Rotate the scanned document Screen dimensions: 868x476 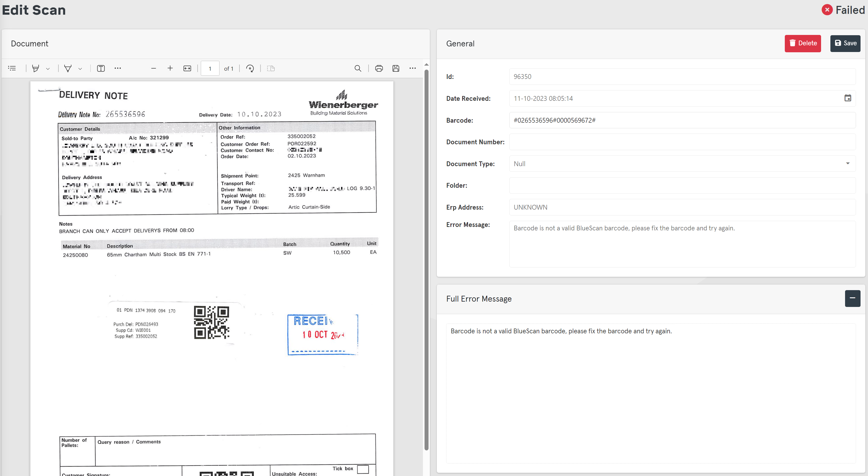[x=250, y=68]
